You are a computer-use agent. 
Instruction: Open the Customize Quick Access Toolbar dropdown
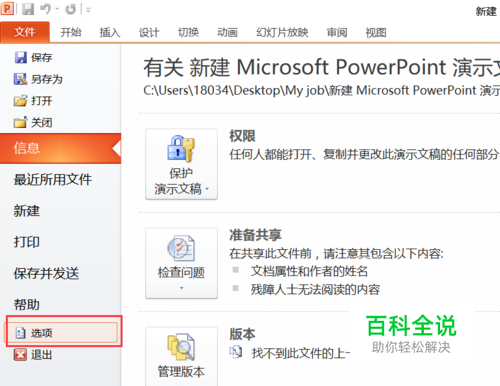(x=88, y=10)
